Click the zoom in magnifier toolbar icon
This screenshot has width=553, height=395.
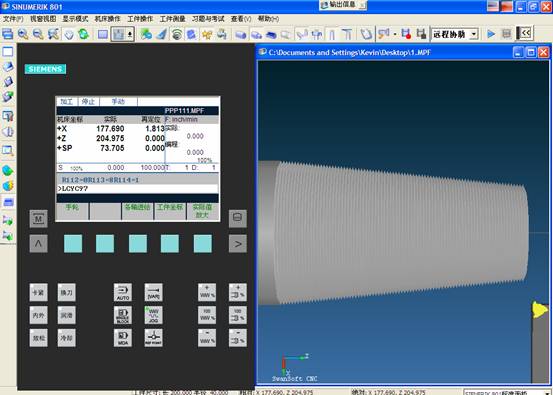click(x=23, y=34)
